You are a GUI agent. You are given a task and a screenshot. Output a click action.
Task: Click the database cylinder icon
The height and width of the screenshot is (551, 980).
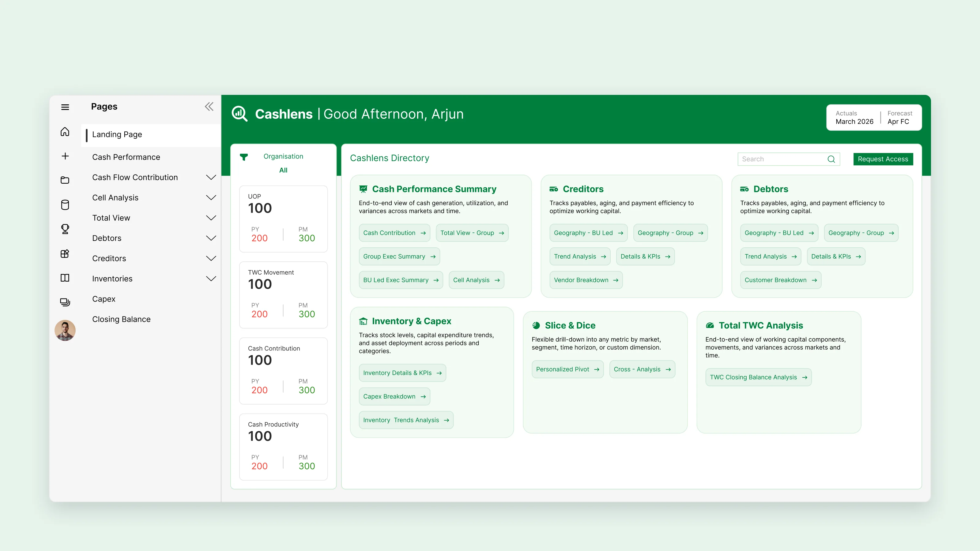click(65, 205)
